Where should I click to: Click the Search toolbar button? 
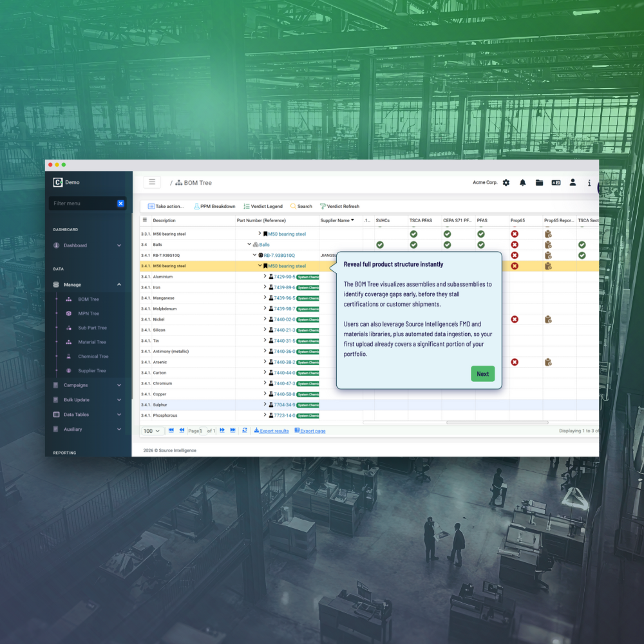coord(301,206)
